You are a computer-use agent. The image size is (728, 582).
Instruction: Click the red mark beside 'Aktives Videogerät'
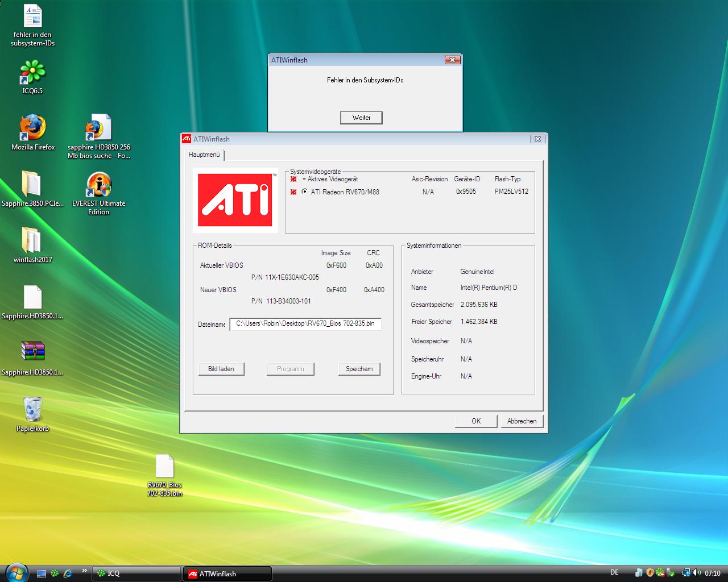tap(293, 178)
